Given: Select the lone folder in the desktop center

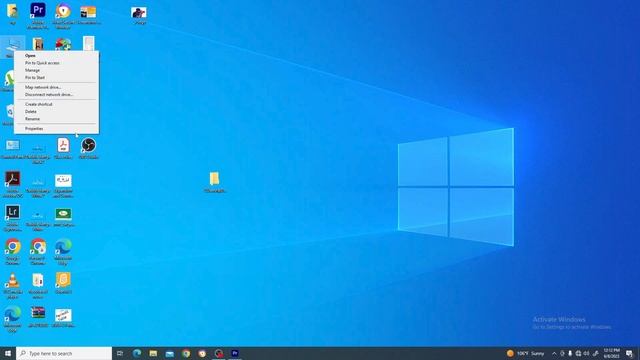Looking at the screenshot, I should (215, 182).
